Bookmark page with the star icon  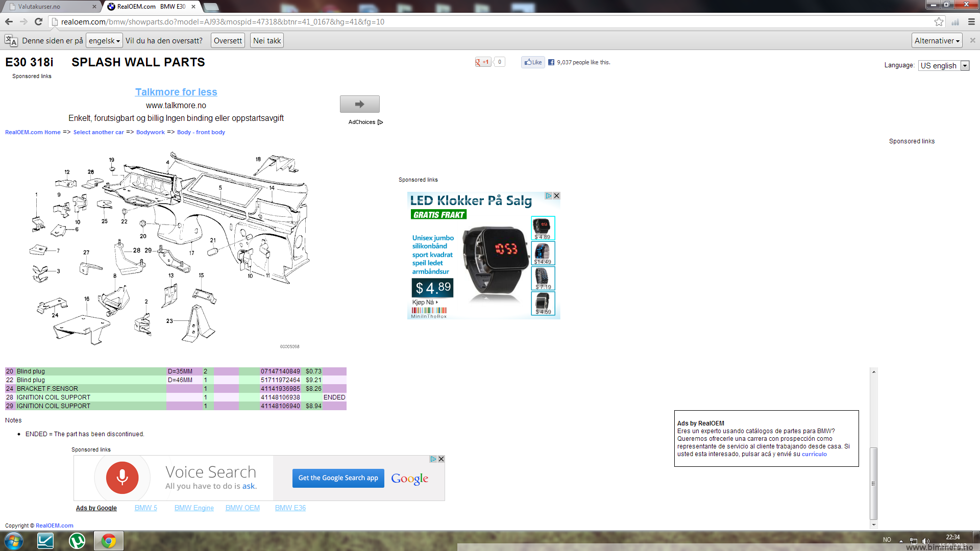pyautogui.click(x=939, y=21)
